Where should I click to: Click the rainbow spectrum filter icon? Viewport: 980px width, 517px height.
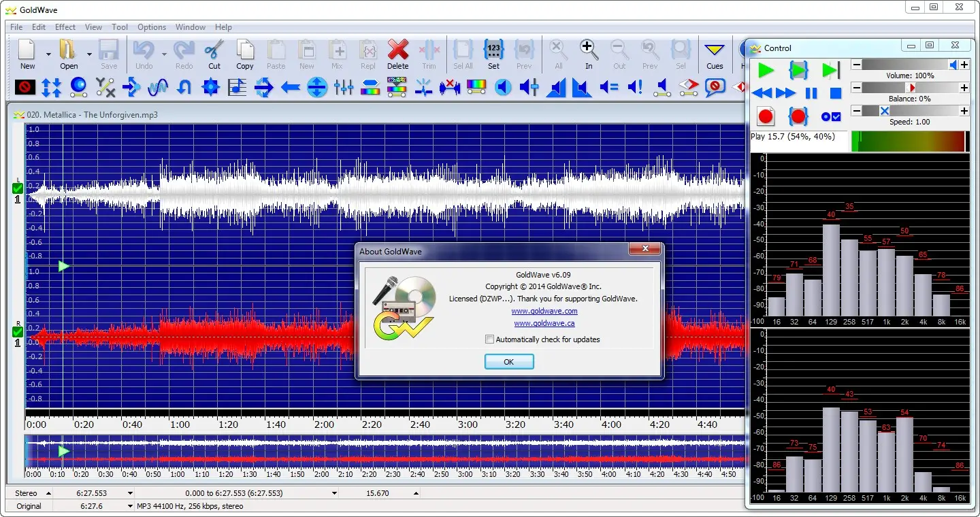click(476, 87)
